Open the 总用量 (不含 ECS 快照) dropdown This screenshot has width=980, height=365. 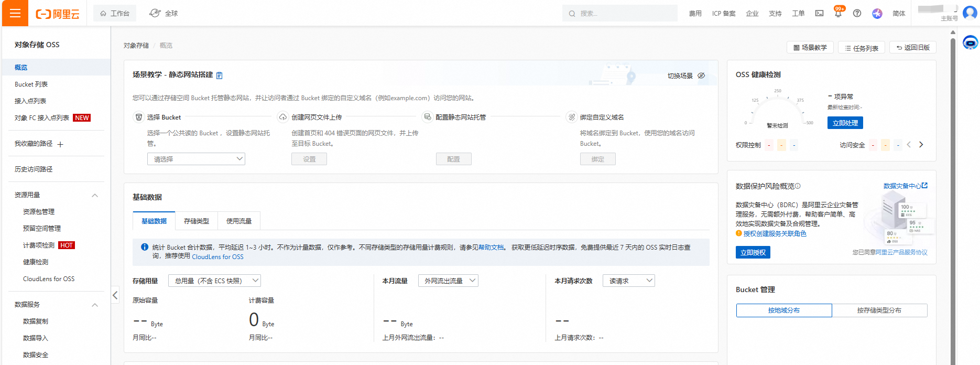pyautogui.click(x=214, y=281)
